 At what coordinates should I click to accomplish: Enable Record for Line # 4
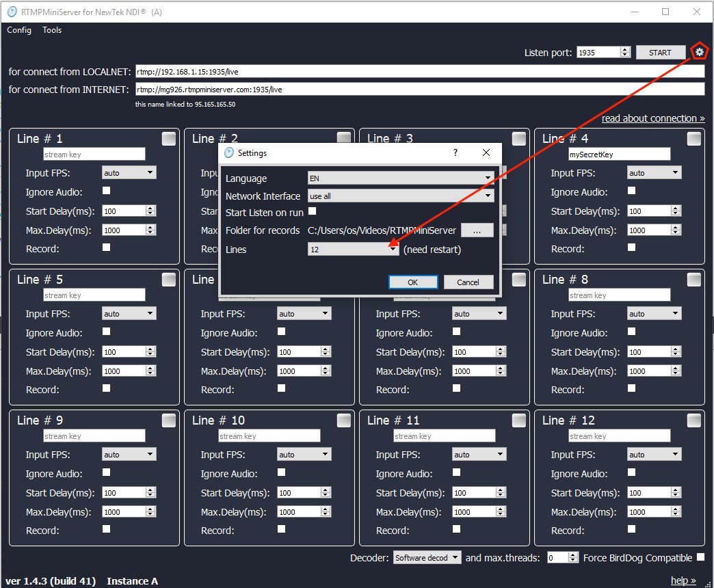click(x=631, y=247)
